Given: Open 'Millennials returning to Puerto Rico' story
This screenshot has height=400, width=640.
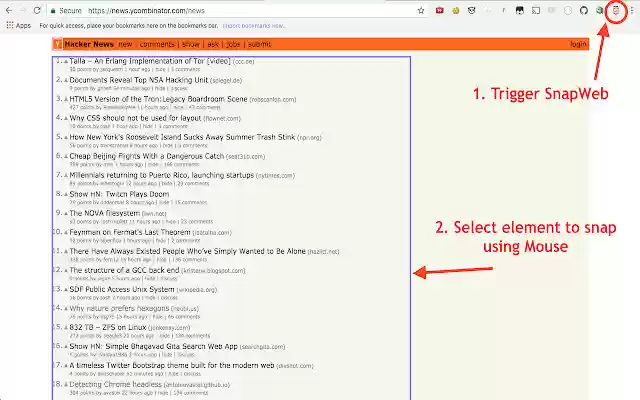Looking at the screenshot, I should 162,175.
